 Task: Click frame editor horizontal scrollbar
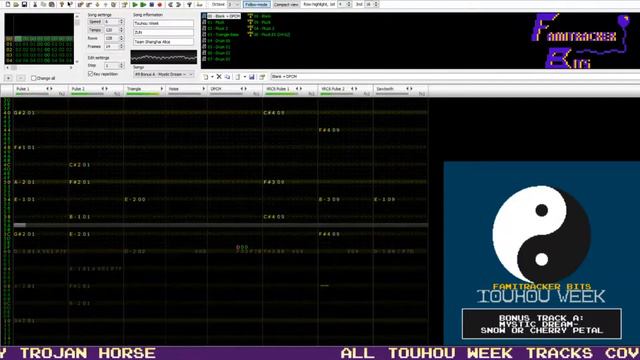click(39, 68)
